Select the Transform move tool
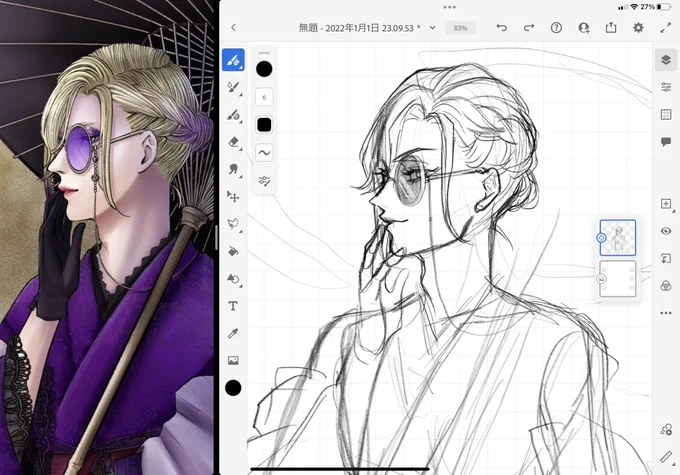The width and height of the screenshot is (680, 475). (233, 197)
